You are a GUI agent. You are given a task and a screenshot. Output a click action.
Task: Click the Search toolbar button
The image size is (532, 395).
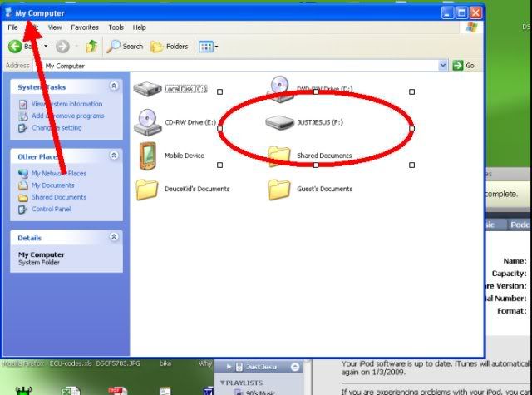[x=125, y=47]
